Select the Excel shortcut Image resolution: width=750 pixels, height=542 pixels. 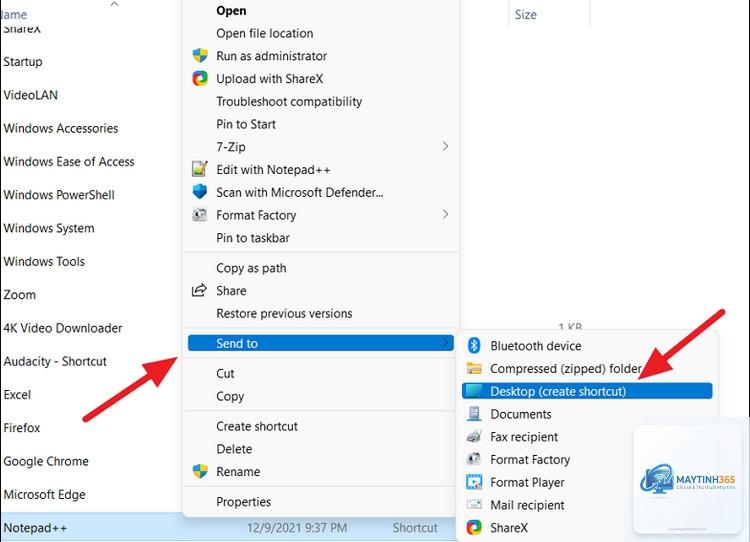coord(17,395)
